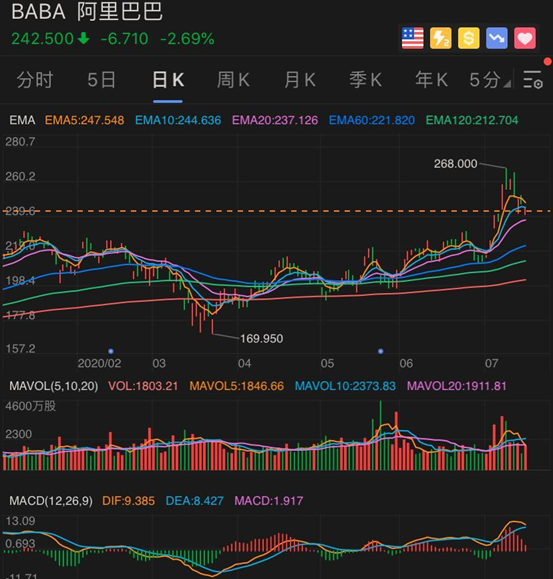553x579 pixels.
Task: Switch to the 分时 intraday tab
Action: coord(35,80)
